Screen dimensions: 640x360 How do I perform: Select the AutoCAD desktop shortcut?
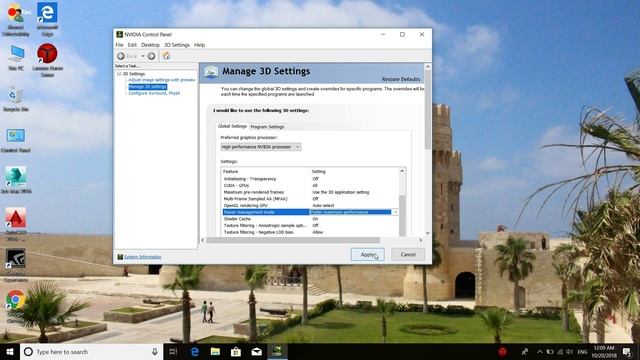[x=16, y=224]
